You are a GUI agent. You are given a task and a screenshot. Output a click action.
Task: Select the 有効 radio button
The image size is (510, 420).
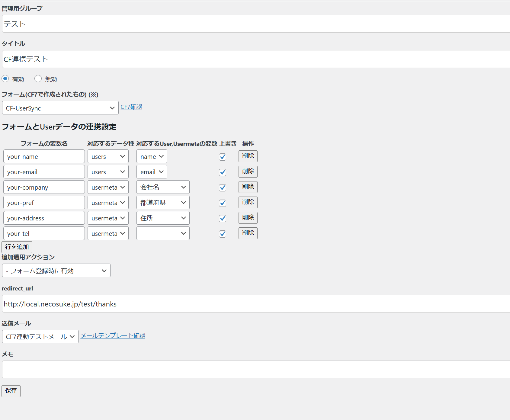(x=5, y=79)
